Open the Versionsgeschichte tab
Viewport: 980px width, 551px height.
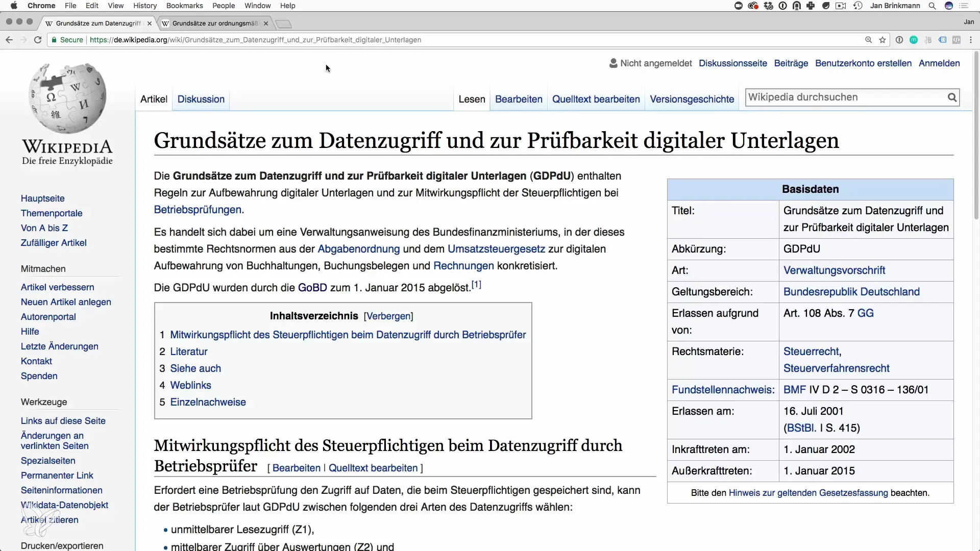692,99
